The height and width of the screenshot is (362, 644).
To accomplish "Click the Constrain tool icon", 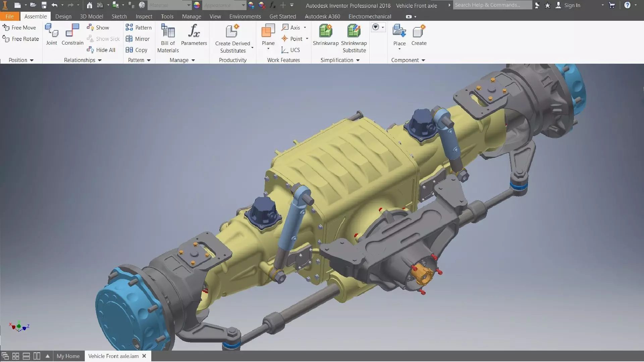I will point(72,31).
